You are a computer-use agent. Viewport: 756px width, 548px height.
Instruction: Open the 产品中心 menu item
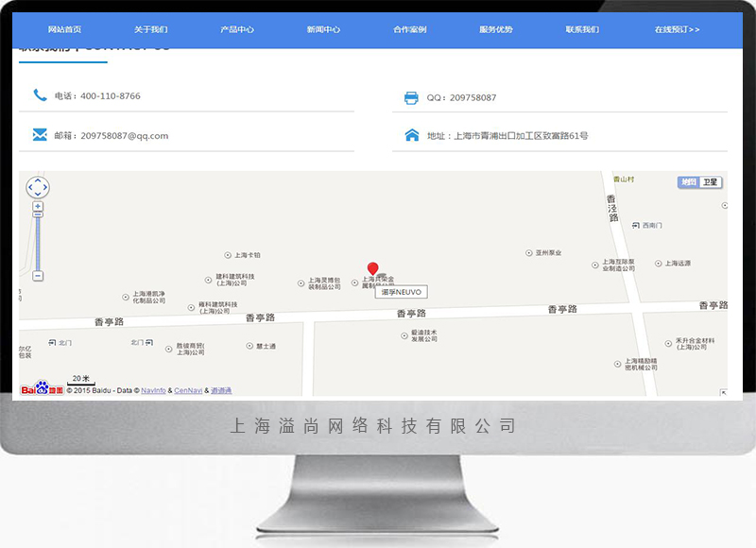tap(237, 29)
